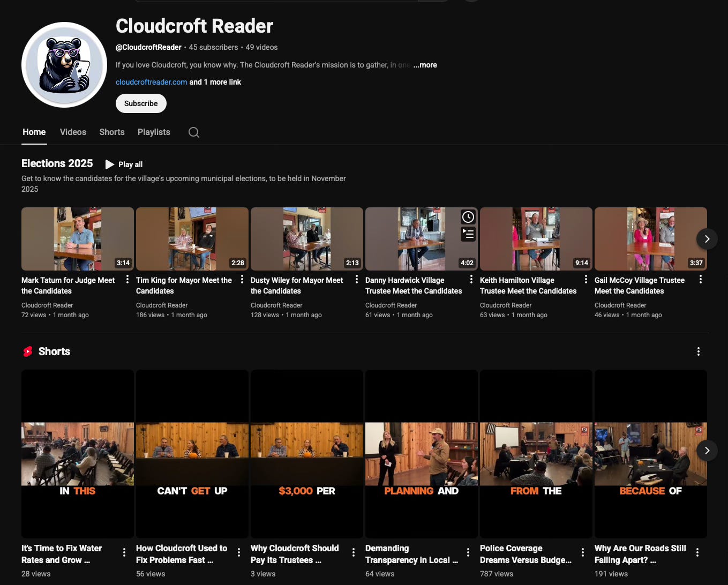Open 'How Cloudcroft Used to Fix Problems' title
The image size is (728, 585).
coord(182,554)
